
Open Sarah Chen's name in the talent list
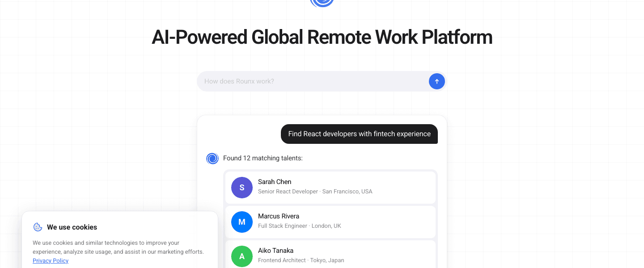[x=275, y=182]
